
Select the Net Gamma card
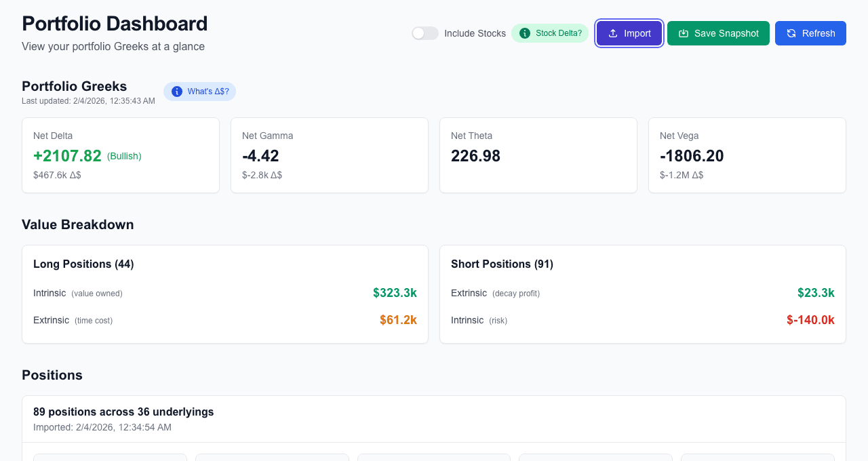click(329, 155)
